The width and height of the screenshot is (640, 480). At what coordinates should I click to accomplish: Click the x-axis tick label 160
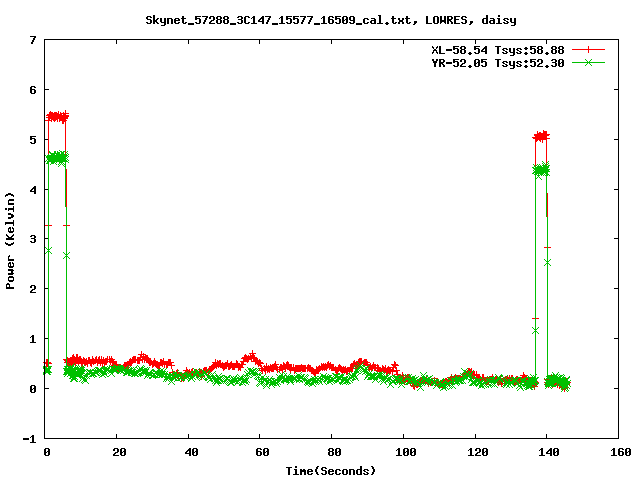click(621, 452)
